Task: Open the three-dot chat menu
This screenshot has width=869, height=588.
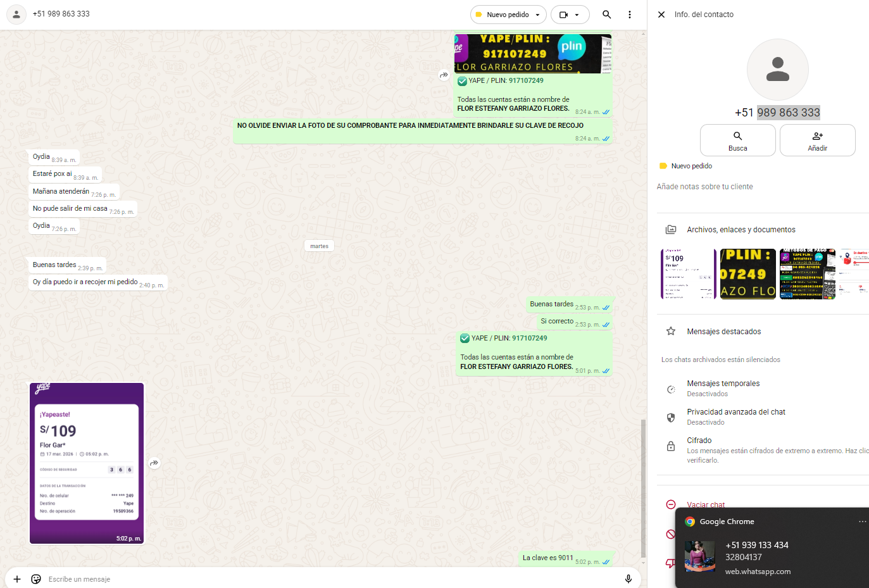Action: click(629, 15)
